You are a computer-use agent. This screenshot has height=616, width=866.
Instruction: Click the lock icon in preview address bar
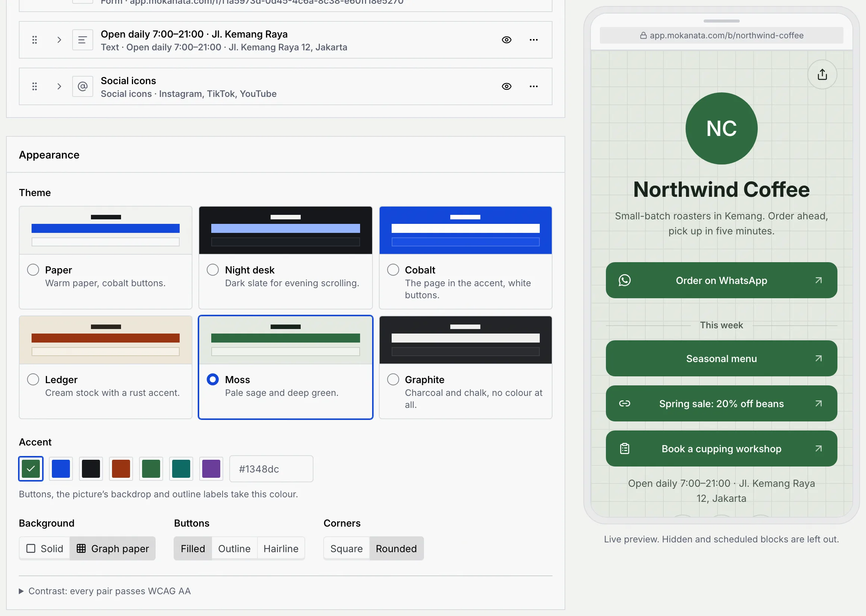(x=643, y=35)
